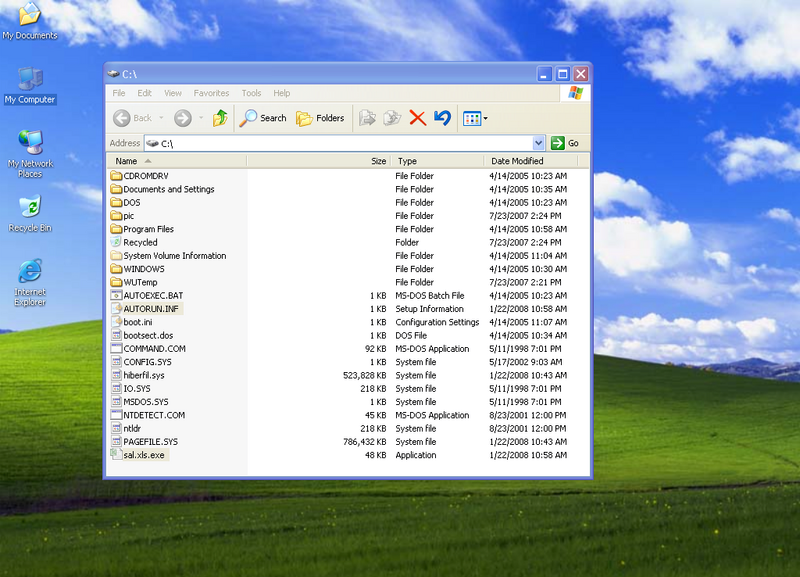
Task: Click the Setup Information type text
Action: pyautogui.click(x=429, y=309)
